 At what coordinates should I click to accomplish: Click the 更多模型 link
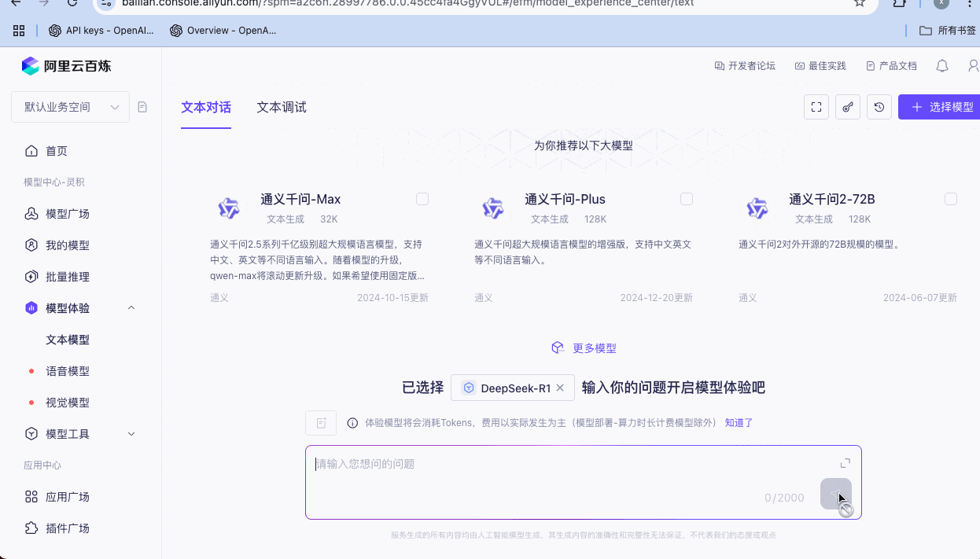(x=583, y=348)
